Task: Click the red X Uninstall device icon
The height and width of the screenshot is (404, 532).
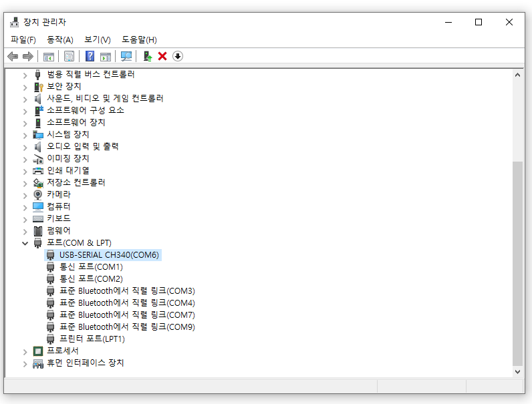Action: pyautogui.click(x=162, y=56)
